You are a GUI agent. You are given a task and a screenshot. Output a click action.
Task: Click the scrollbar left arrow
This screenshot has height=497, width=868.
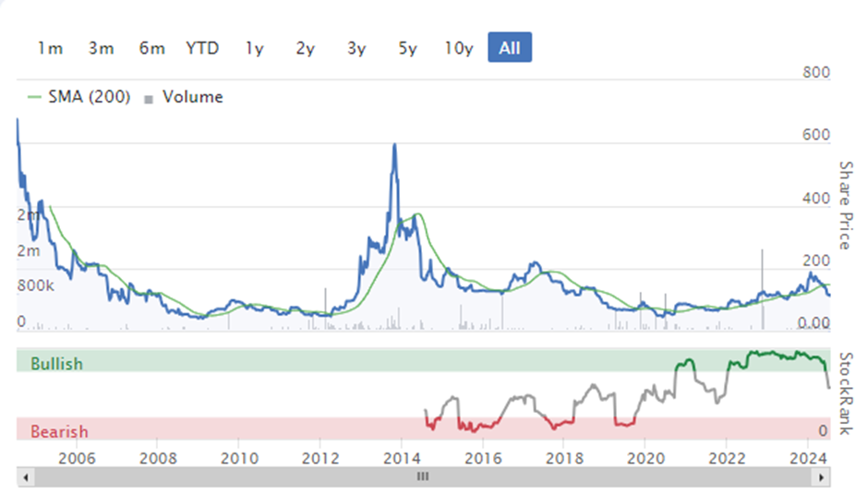pos(26,477)
